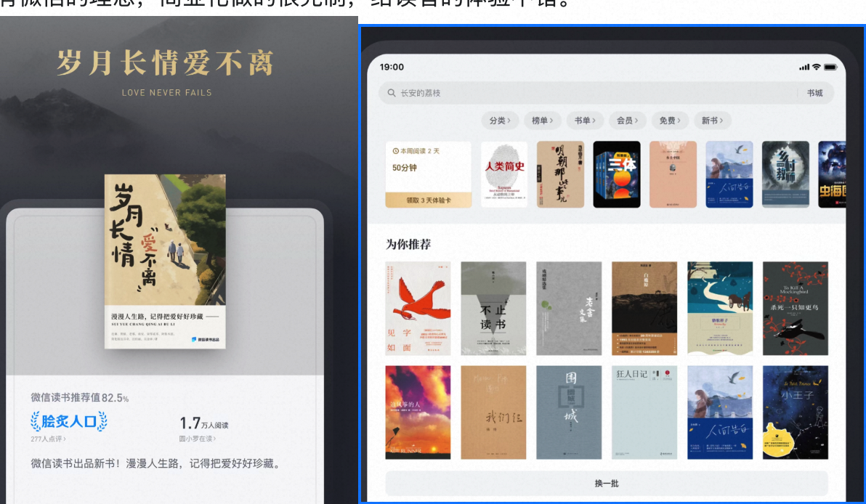866x504 pixels.
Task: Open 见字如面 red bird cover
Action: pyautogui.click(x=418, y=309)
